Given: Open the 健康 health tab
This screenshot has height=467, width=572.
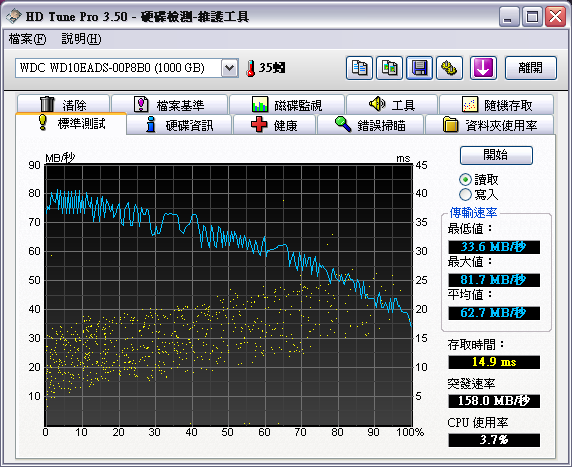Looking at the screenshot, I should pos(274,125).
